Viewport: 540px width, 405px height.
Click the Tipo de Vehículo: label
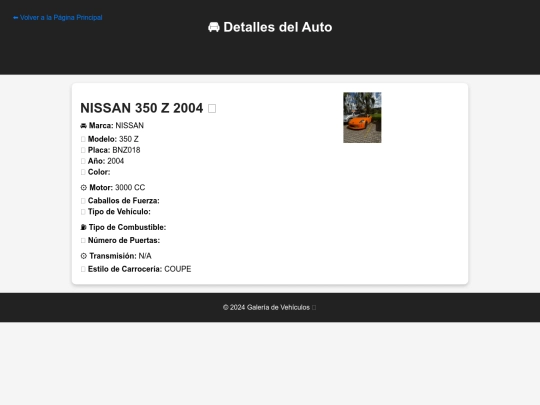pyautogui.click(x=119, y=212)
